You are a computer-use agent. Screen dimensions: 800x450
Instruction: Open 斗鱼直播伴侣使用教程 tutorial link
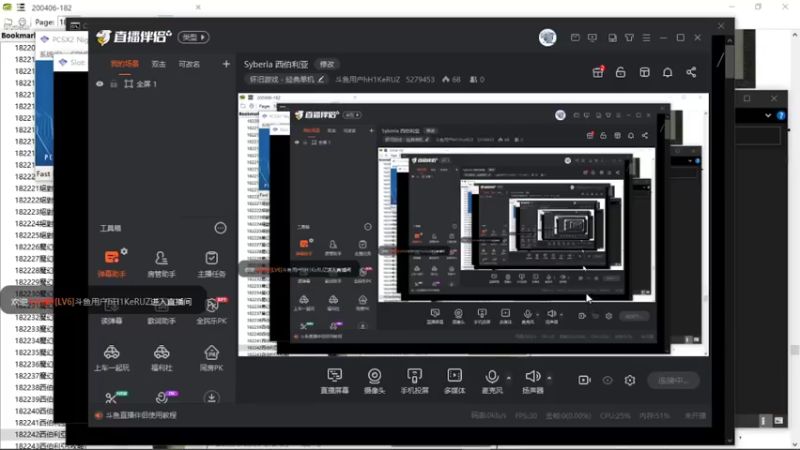point(141,415)
